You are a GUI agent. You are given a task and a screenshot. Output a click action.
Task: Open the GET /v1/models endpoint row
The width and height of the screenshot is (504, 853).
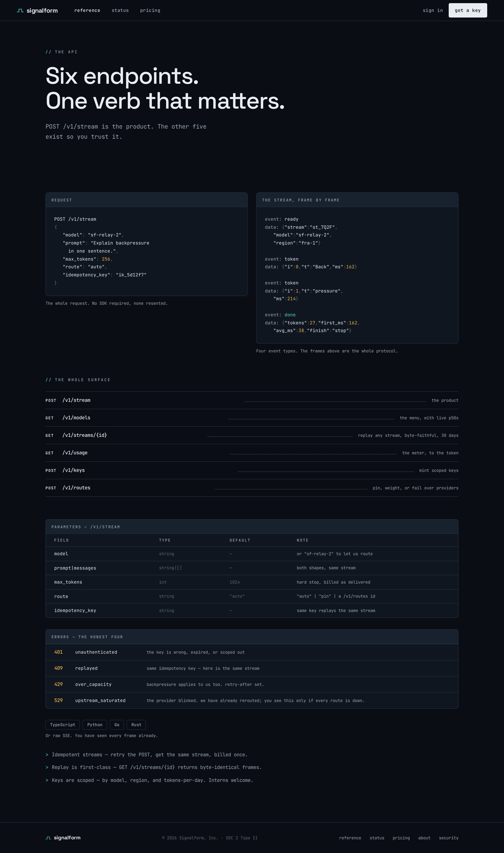(252, 418)
